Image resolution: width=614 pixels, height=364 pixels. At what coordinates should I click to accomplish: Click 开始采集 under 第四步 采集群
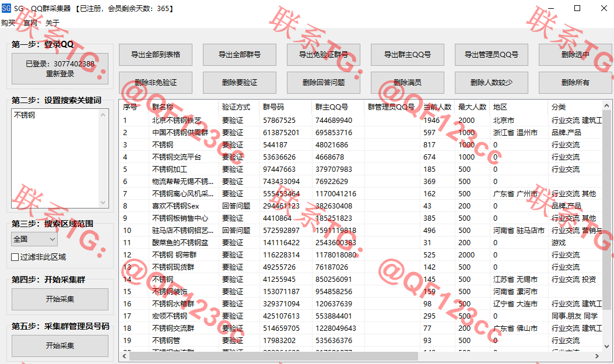coord(60,299)
